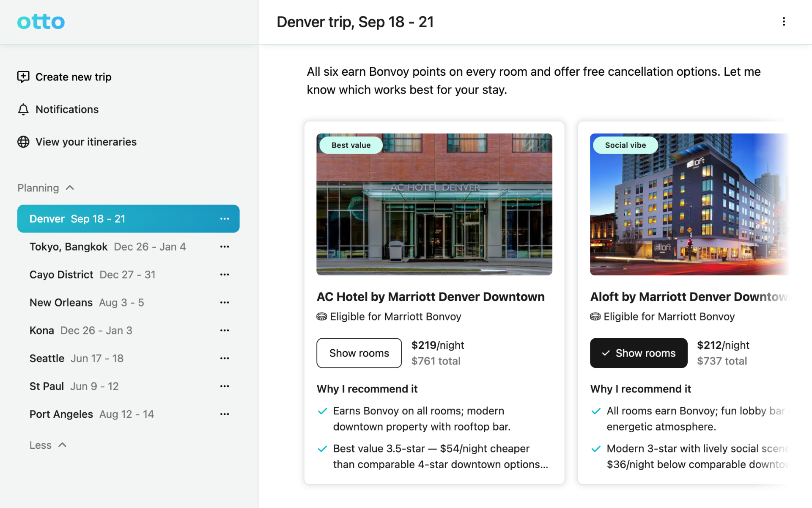Image resolution: width=812 pixels, height=508 pixels.
Task: Click checkmark beside 'All rooms earn Bonvoy'
Action: coord(596,411)
